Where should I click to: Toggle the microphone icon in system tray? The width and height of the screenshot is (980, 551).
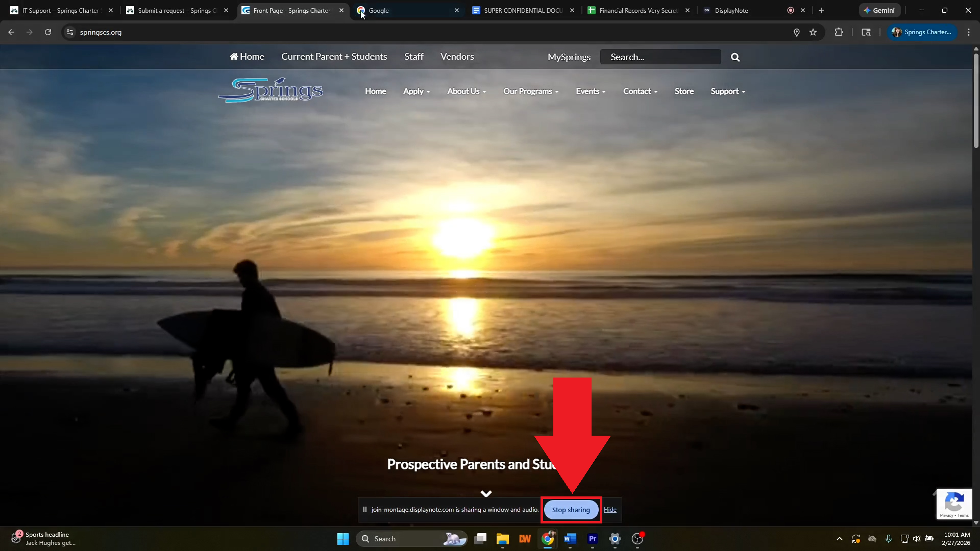889,539
